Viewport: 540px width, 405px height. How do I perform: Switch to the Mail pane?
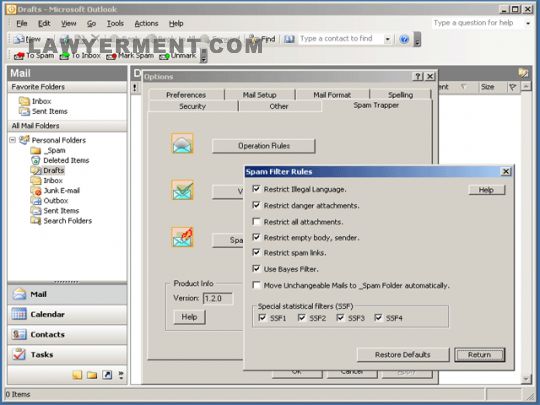point(67,294)
